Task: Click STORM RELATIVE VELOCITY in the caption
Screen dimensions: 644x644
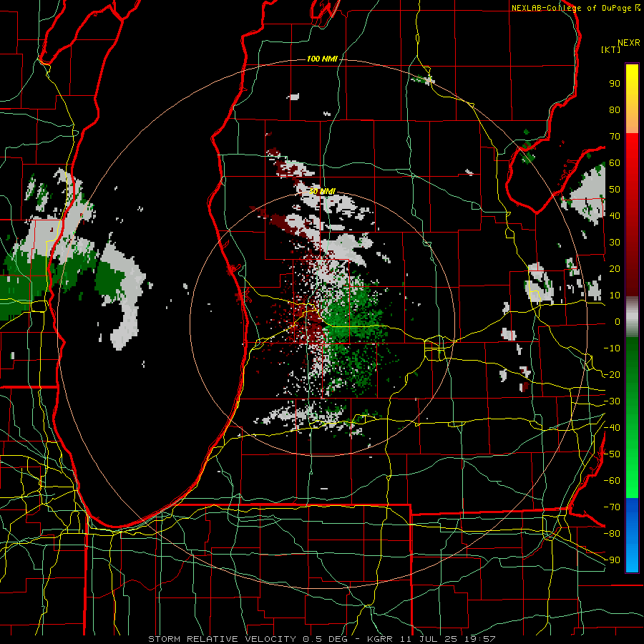Action: click(222, 639)
